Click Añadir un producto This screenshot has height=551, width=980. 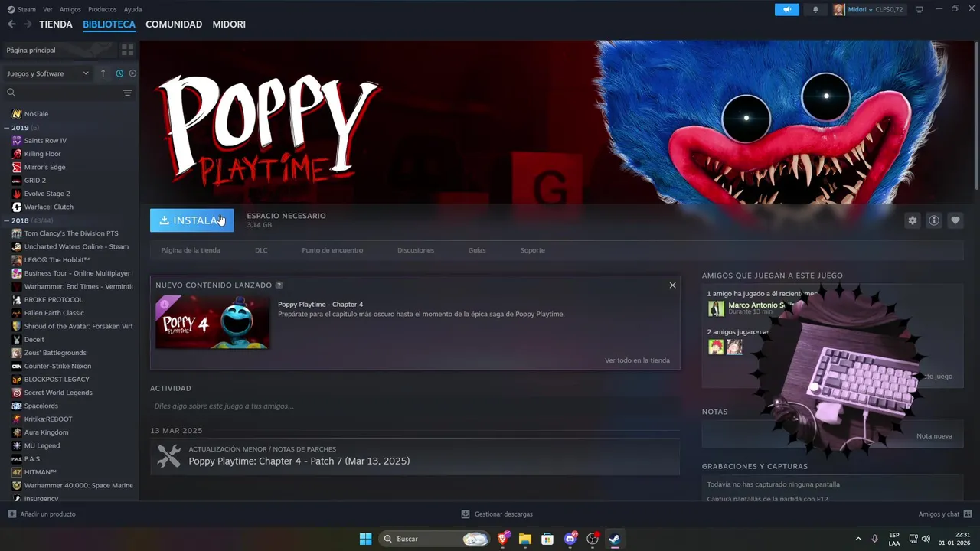[x=42, y=514]
